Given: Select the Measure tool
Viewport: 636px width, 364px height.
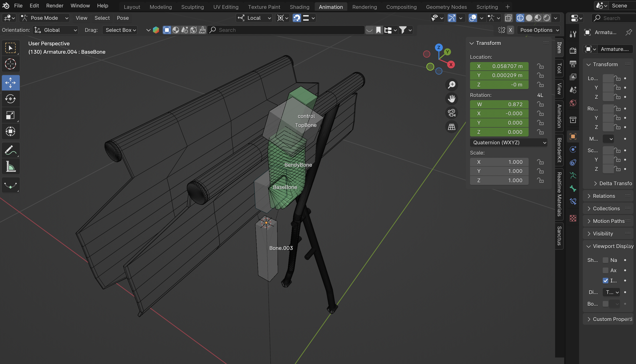Looking at the screenshot, I should click(x=10, y=166).
